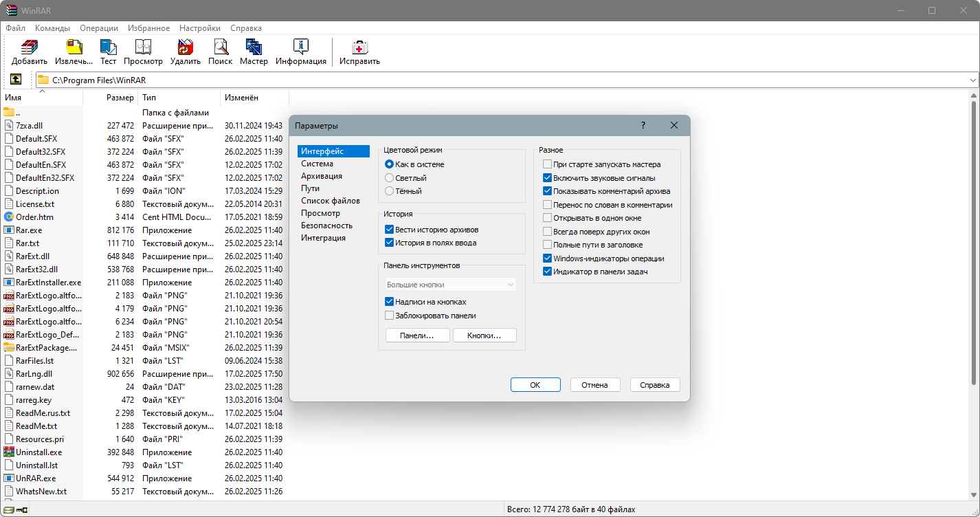This screenshot has width=980, height=517.
Task: Click the UnRAR.exe file icon
Action: [x=9, y=478]
